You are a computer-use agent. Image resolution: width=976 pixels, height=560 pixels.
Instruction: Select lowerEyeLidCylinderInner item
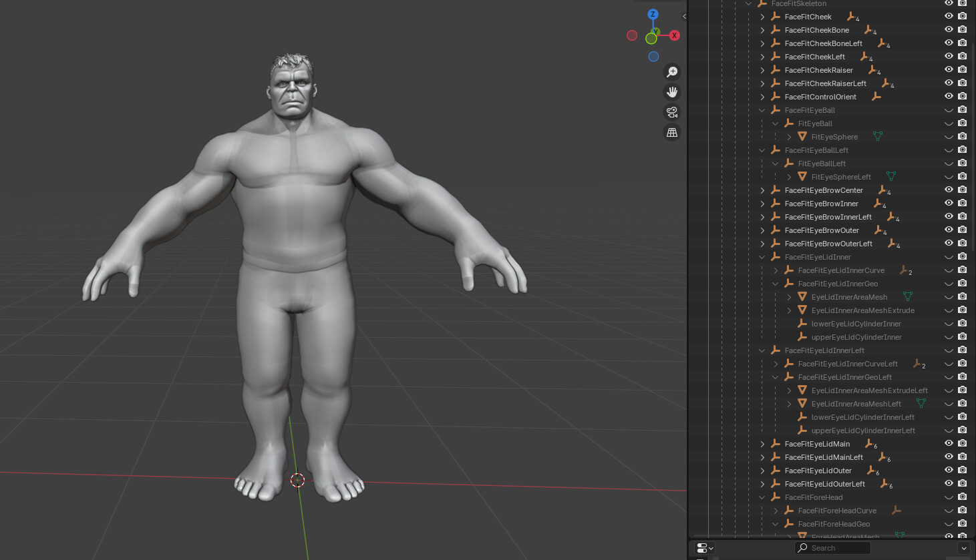(856, 324)
